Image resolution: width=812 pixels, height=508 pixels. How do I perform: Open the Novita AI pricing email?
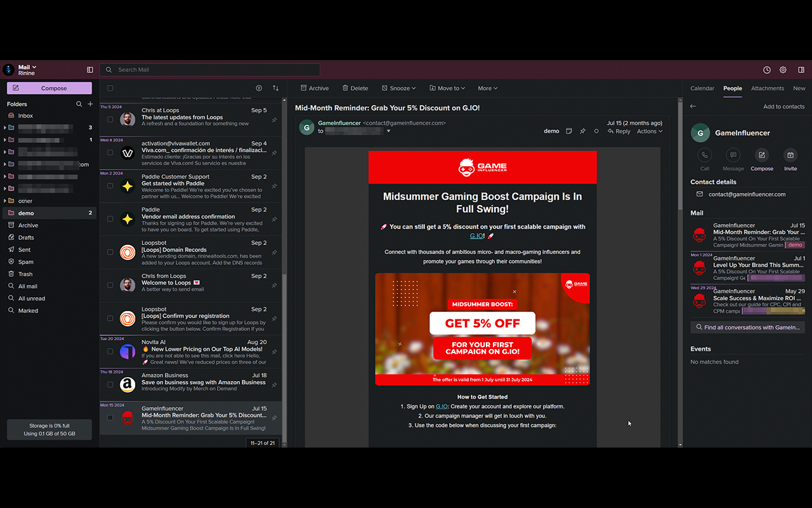(191, 352)
